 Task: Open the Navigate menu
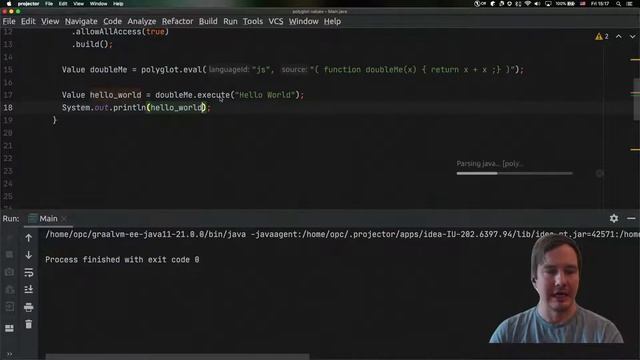pos(81,21)
